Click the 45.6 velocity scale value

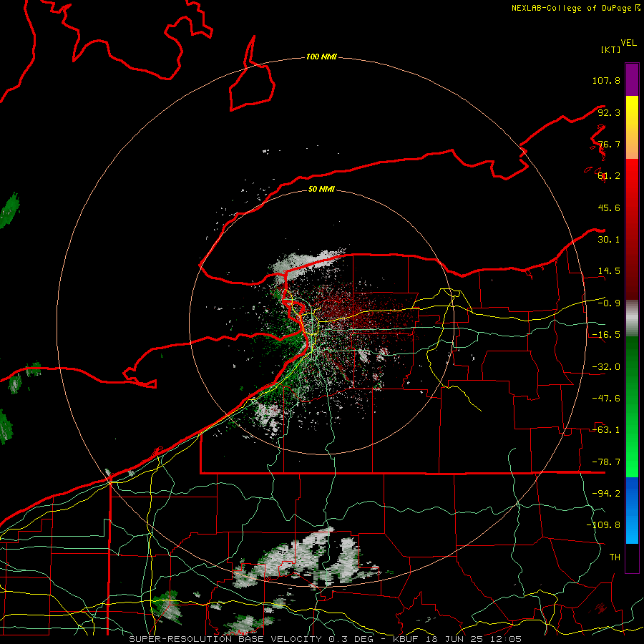[x=609, y=208]
